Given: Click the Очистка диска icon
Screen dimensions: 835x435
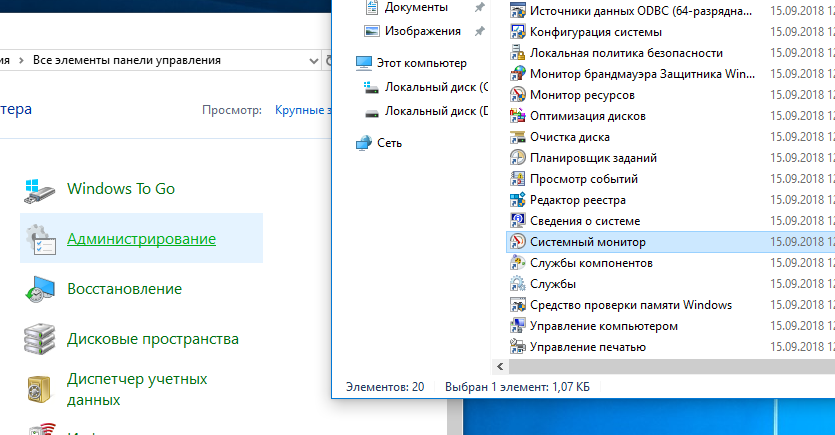Looking at the screenshot, I should point(518,137).
